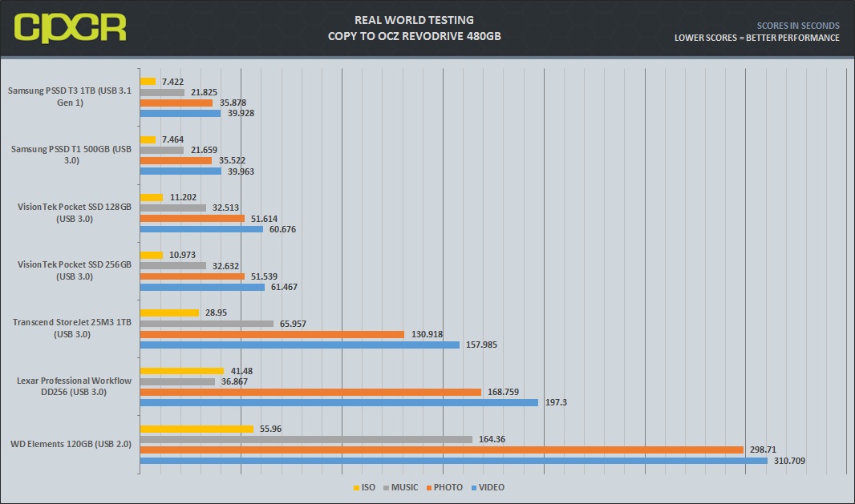Click the value "32.632"
The width and height of the screenshot is (855, 504).
225,266
